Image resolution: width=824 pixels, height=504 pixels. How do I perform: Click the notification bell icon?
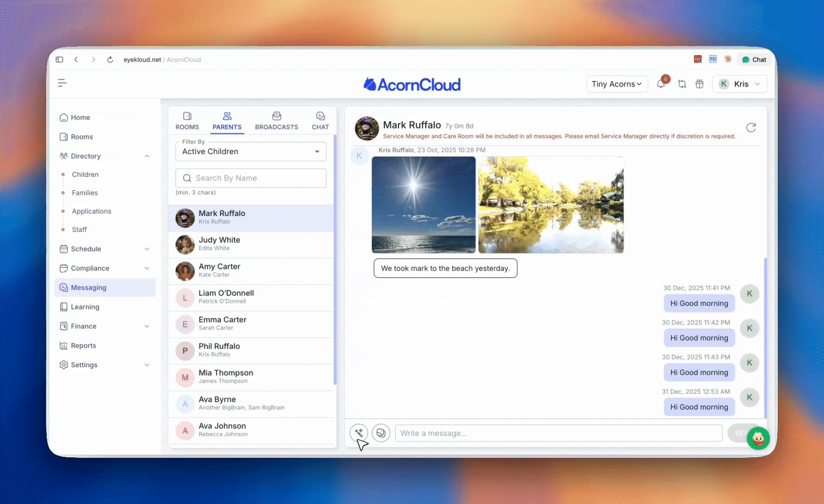click(x=661, y=84)
